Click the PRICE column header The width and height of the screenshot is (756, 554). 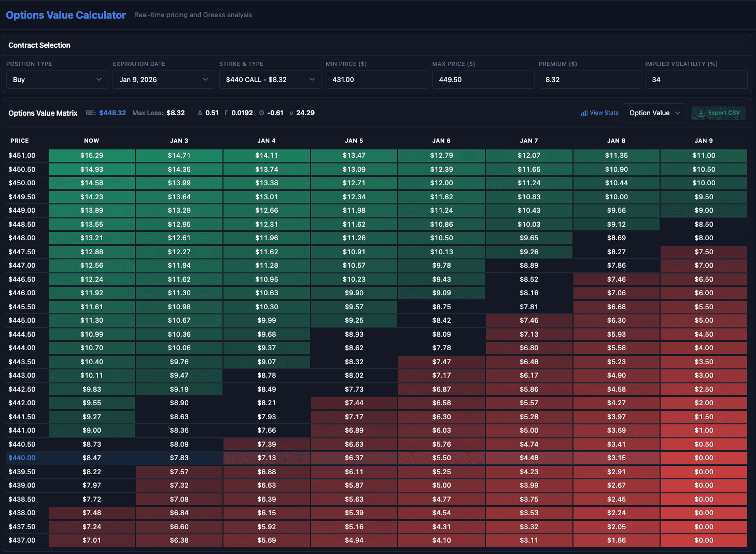[x=20, y=141]
